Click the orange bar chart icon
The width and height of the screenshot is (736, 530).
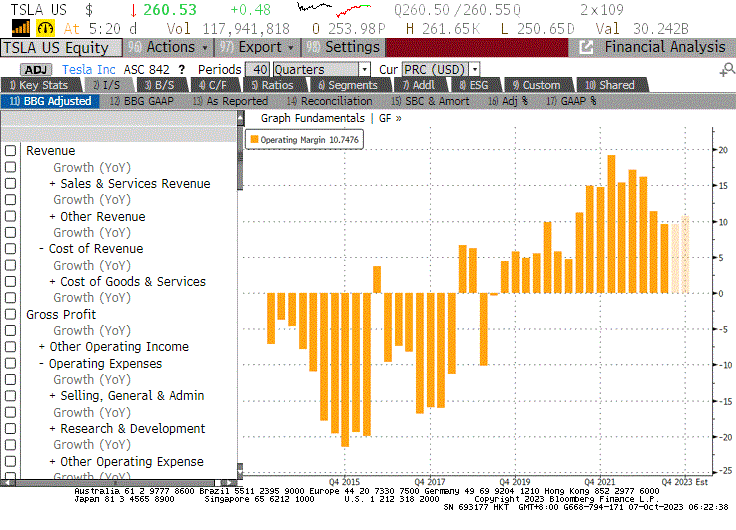[21, 29]
